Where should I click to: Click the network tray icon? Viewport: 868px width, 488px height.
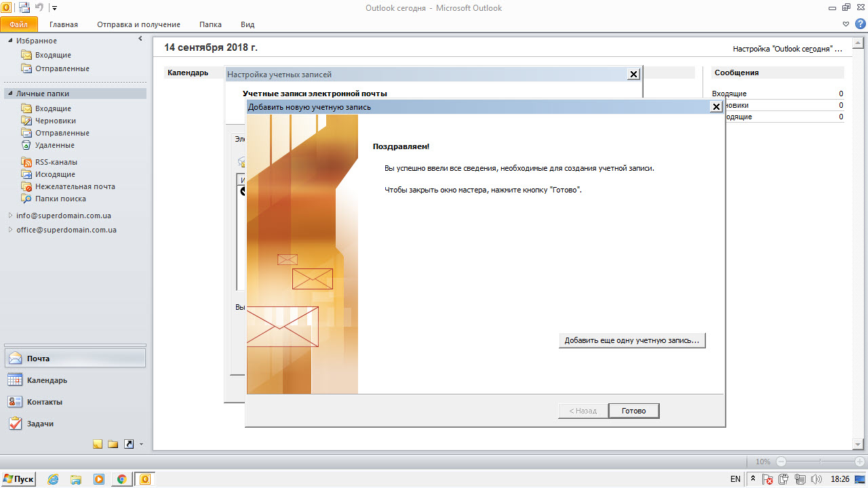(x=800, y=479)
